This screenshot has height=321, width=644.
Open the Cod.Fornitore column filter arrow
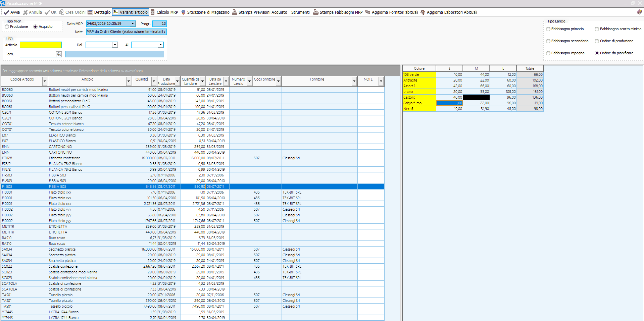(279, 81)
